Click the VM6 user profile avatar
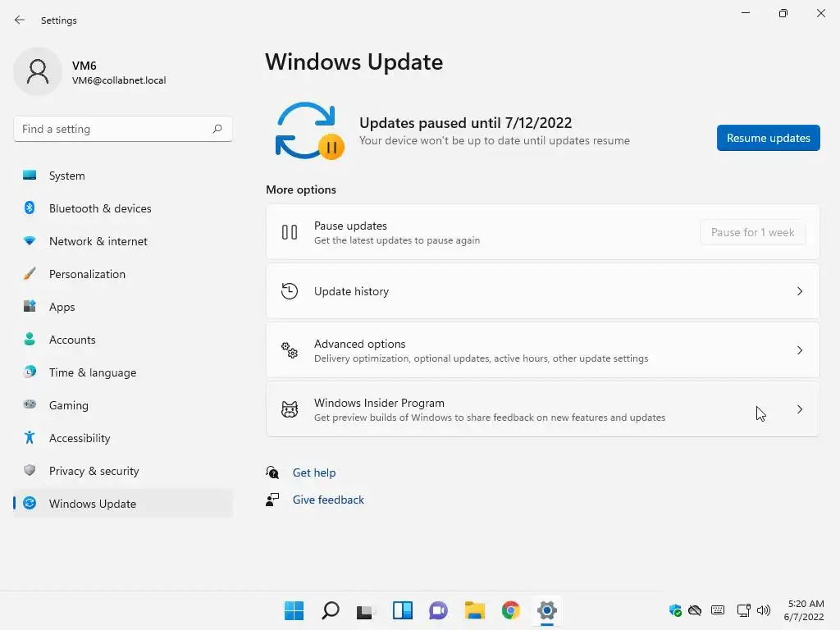Screen dimensions: 840x630 pos(38,71)
